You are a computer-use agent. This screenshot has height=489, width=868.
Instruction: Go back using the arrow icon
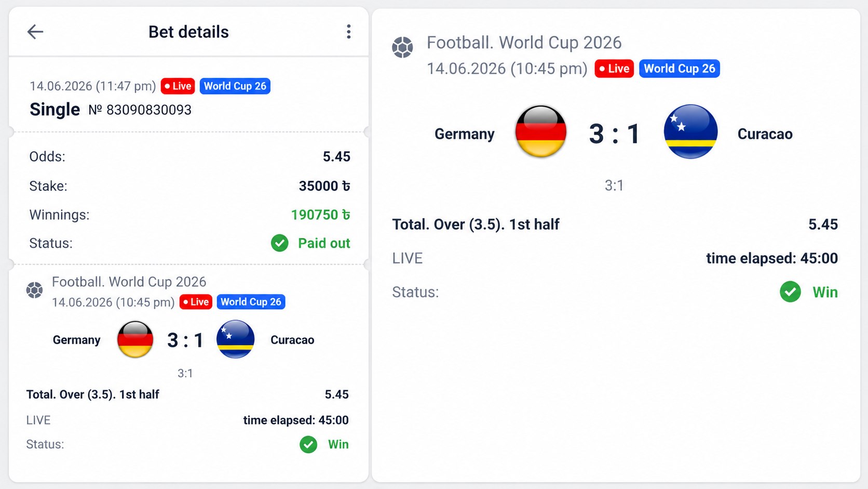pos(35,32)
